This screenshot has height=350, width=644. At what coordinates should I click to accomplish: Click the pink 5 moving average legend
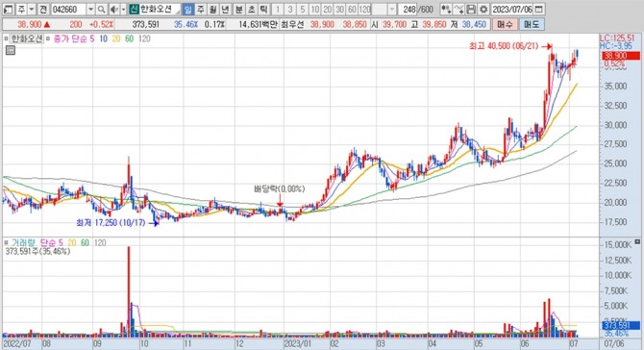92,38
